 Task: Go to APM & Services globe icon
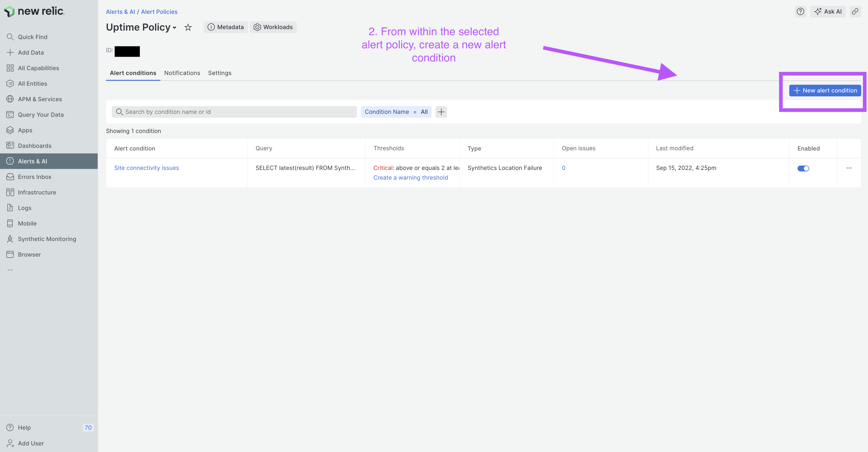(10, 99)
